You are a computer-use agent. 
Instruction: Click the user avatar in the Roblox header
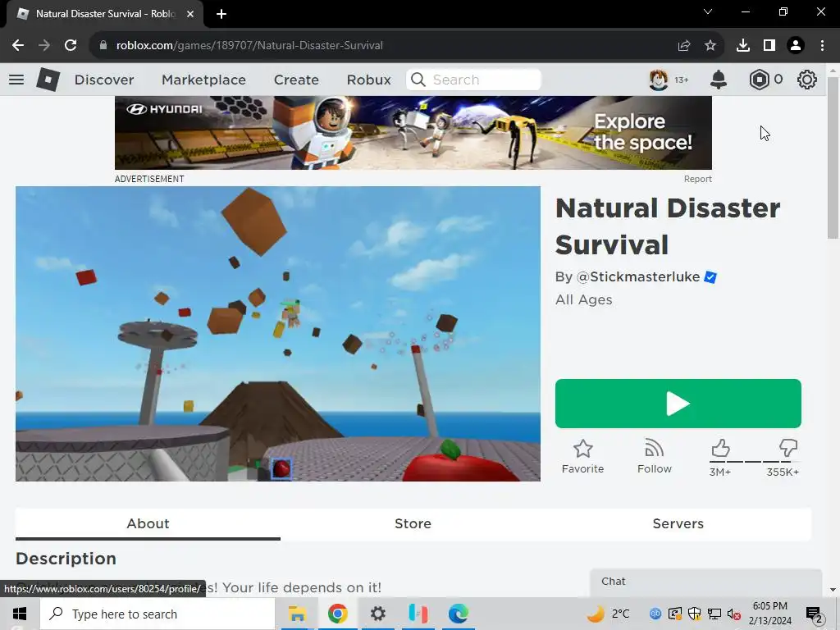point(659,80)
